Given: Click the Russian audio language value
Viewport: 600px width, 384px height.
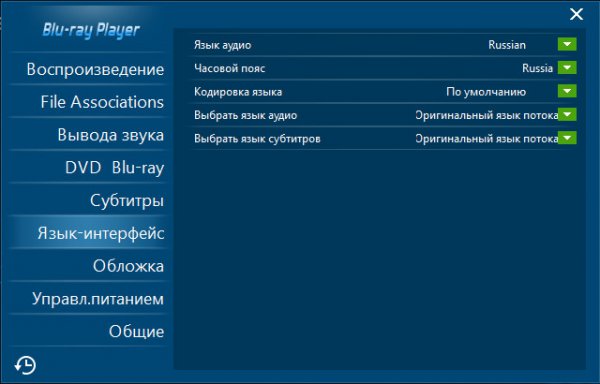Looking at the screenshot, I should 507,45.
